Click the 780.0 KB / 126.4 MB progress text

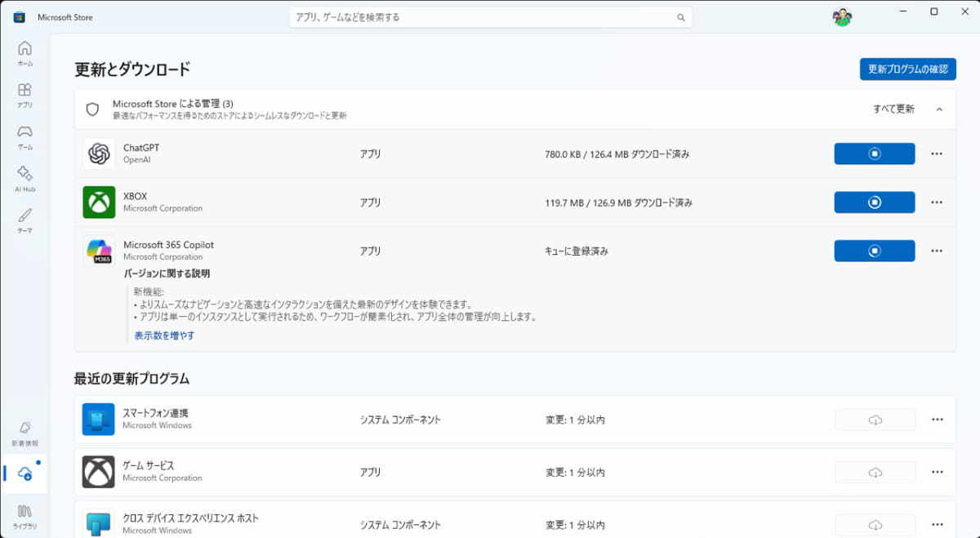click(x=617, y=153)
